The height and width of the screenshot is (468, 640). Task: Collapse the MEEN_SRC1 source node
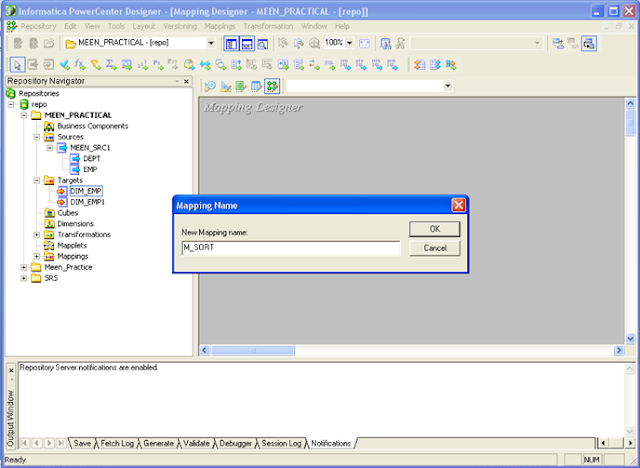(49, 148)
